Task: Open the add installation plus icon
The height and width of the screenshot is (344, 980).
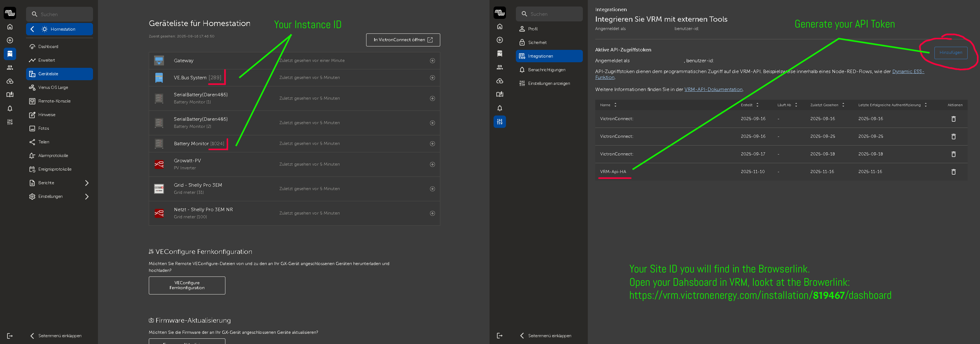Action: (x=10, y=40)
